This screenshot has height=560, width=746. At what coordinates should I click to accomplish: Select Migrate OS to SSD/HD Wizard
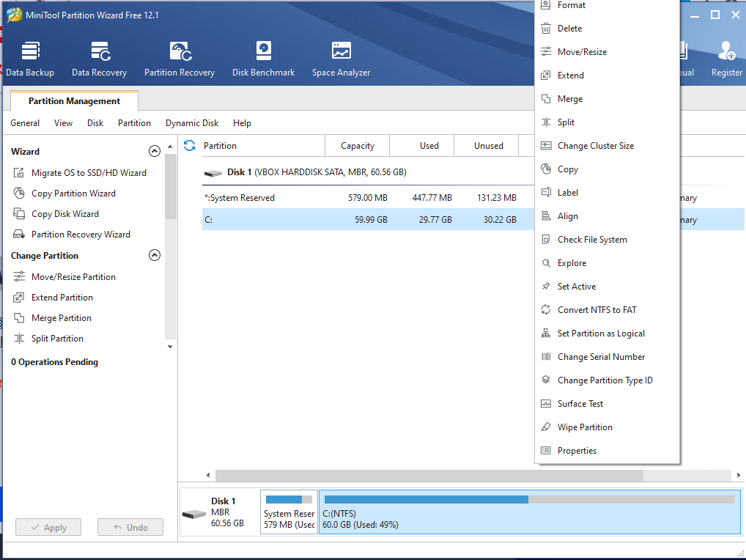coord(88,173)
